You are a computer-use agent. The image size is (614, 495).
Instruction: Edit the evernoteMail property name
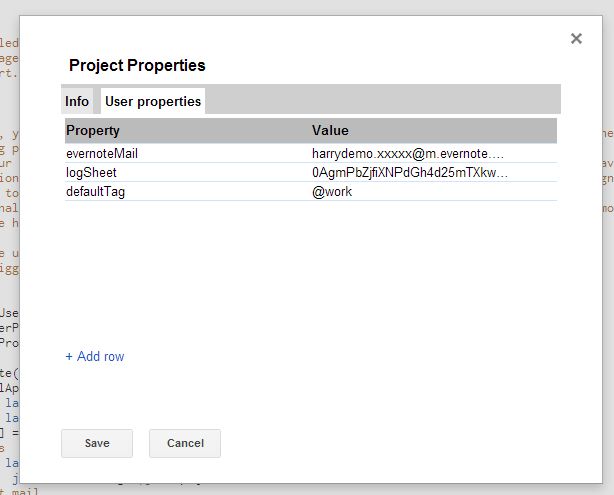(x=102, y=154)
